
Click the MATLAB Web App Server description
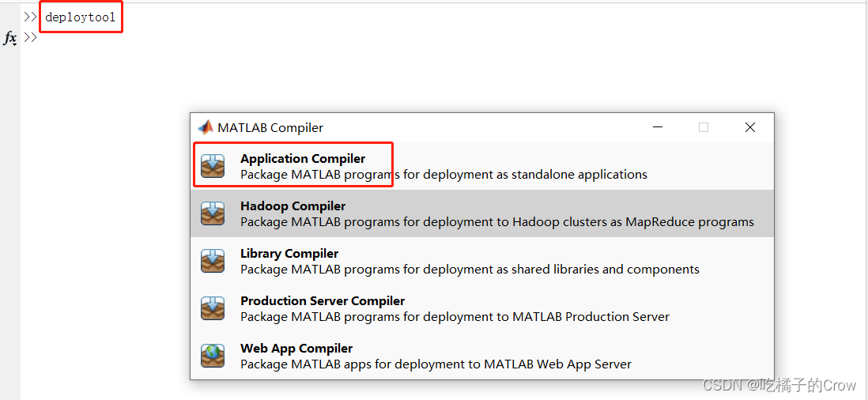pos(436,365)
